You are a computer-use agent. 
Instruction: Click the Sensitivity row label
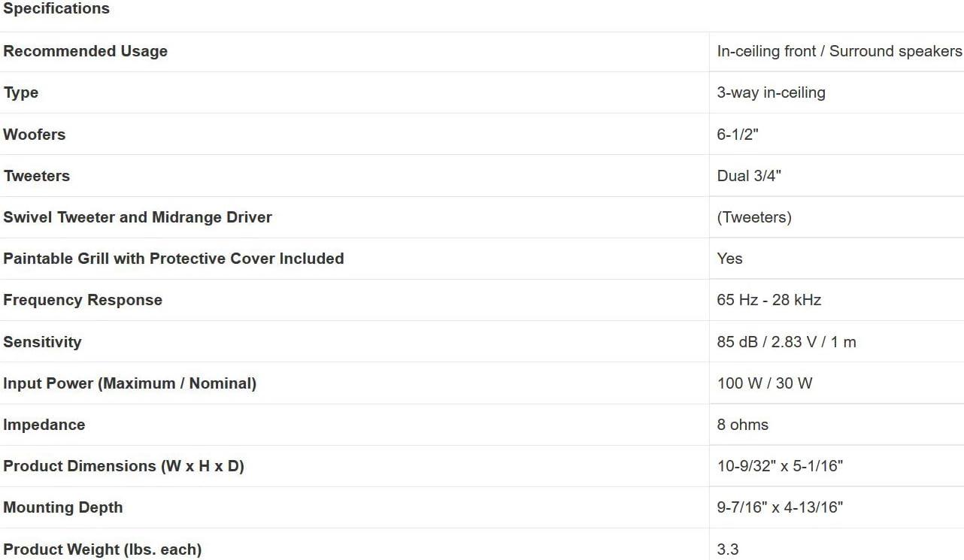click(42, 342)
